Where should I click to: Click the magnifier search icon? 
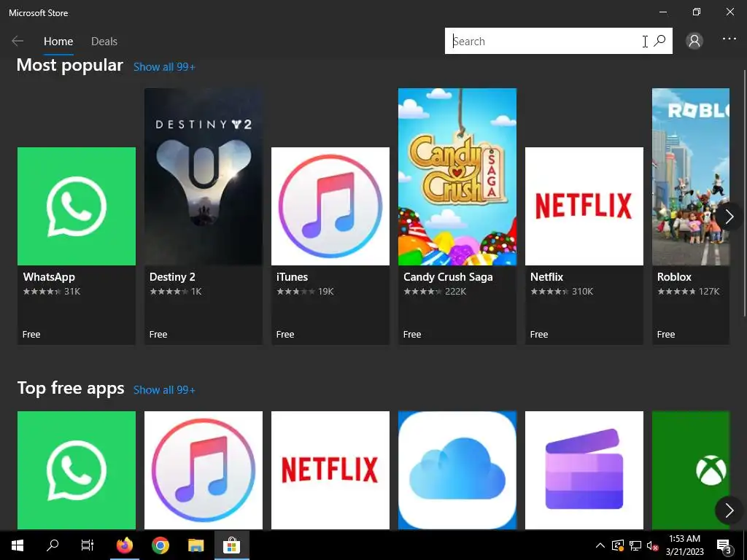[659, 41]
